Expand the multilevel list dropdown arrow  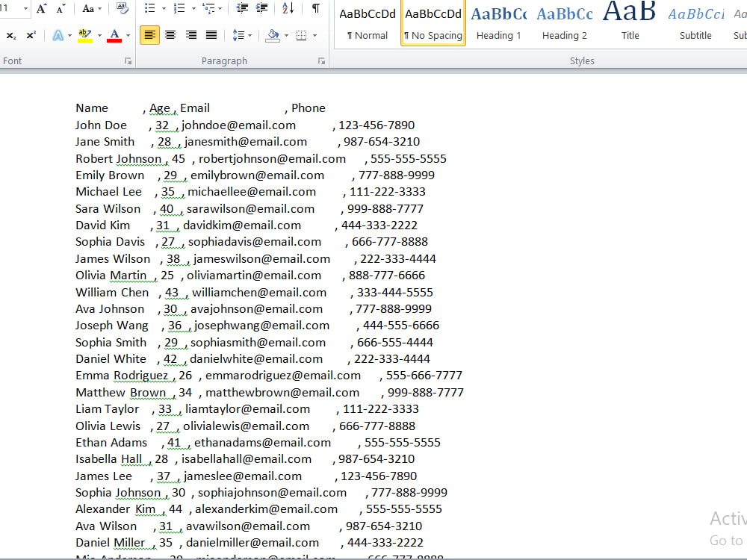tap(220, 8)
